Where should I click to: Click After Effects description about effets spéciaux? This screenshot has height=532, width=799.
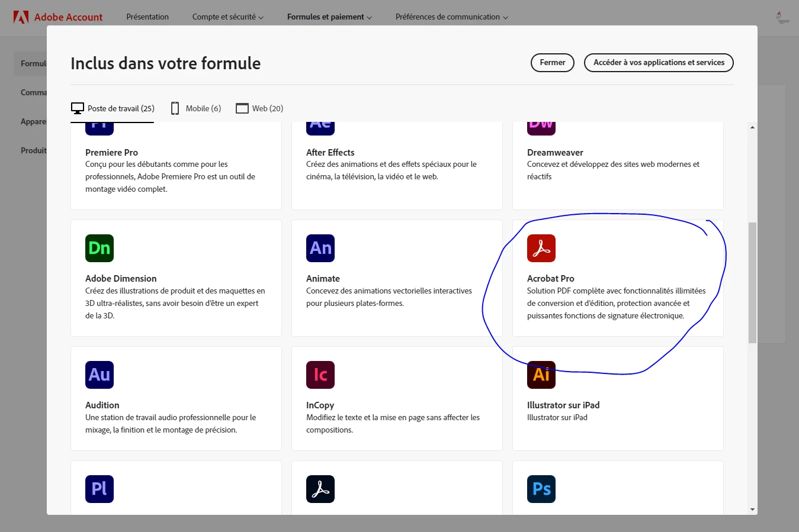pyautogui.click(x=392, y=170)
